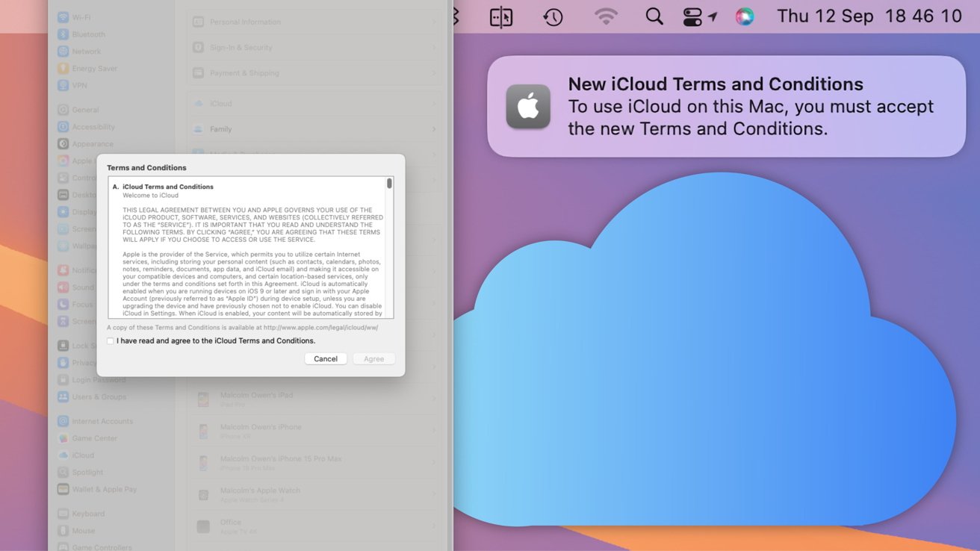Viewport: 980px width, 551px height.
Task: Open Internet Accounts in the sidebar
Action: [95, 421]
